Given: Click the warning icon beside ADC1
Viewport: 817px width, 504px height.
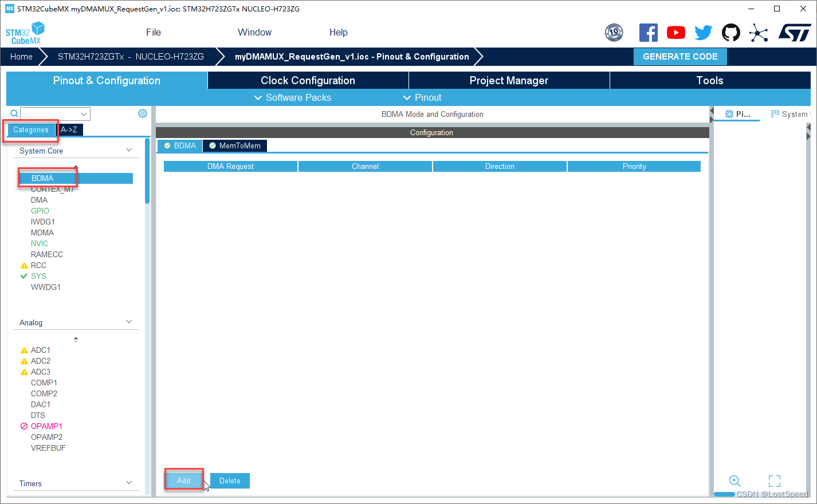Looking at the screenshot, I should coord(24,351).
